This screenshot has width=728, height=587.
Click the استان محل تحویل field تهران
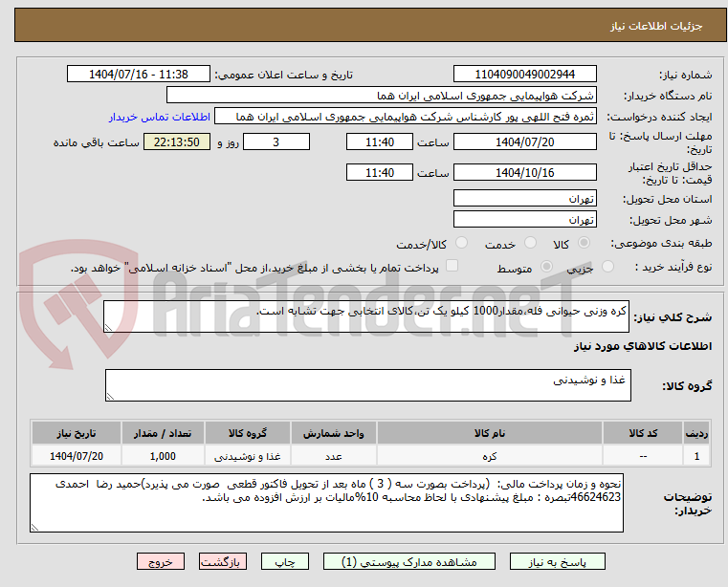[x=524, y=199]
